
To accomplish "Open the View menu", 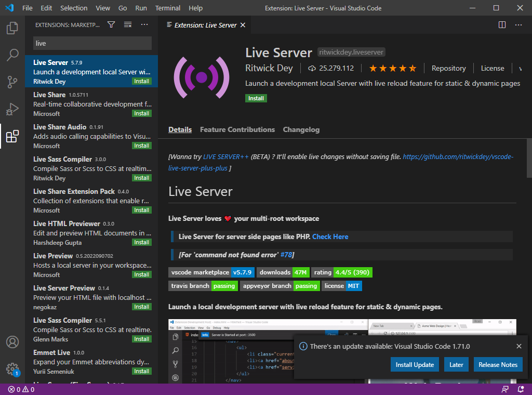I will [102, 8].
